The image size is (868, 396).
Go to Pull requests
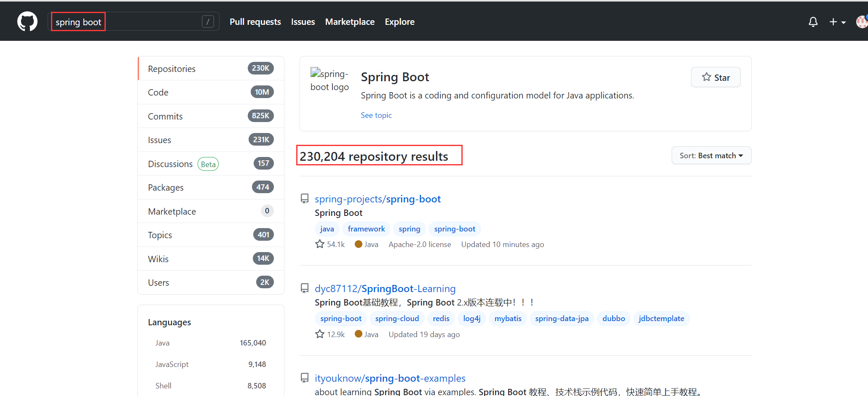click(255, 22)
